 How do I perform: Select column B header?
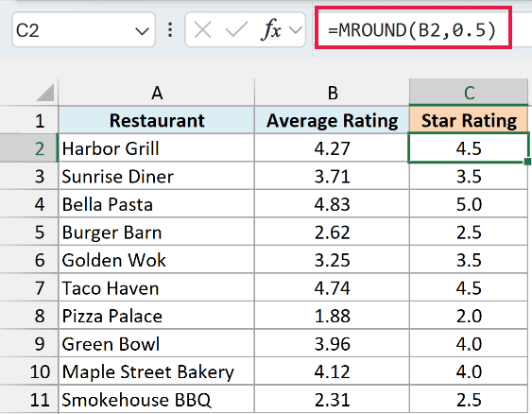[x=332, y=93]
